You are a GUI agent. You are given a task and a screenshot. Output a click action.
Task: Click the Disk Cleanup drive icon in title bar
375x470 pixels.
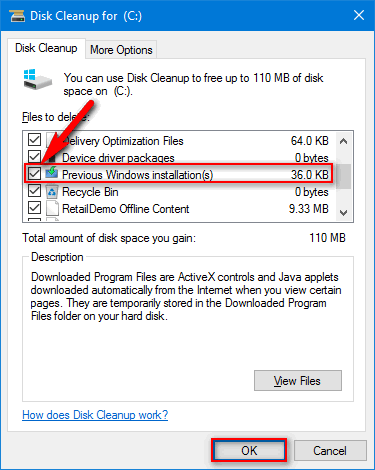17,16
